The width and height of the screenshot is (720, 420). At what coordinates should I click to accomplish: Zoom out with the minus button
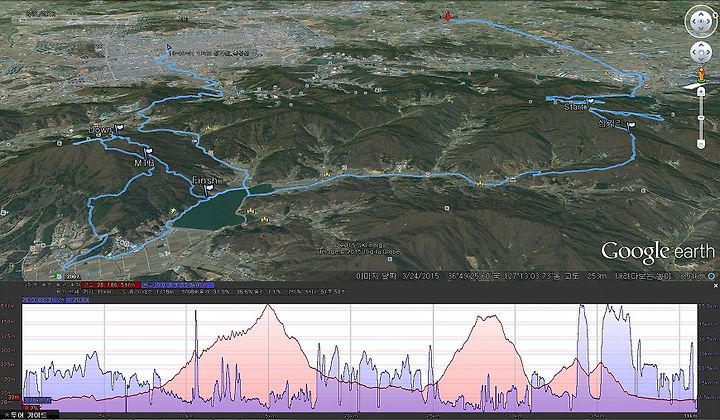point(701,145)
